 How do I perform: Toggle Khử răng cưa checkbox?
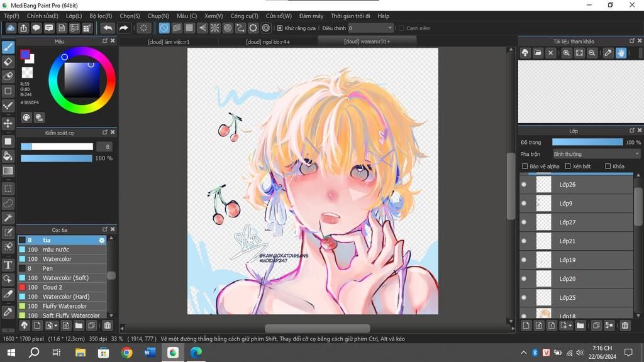point(280,28)
